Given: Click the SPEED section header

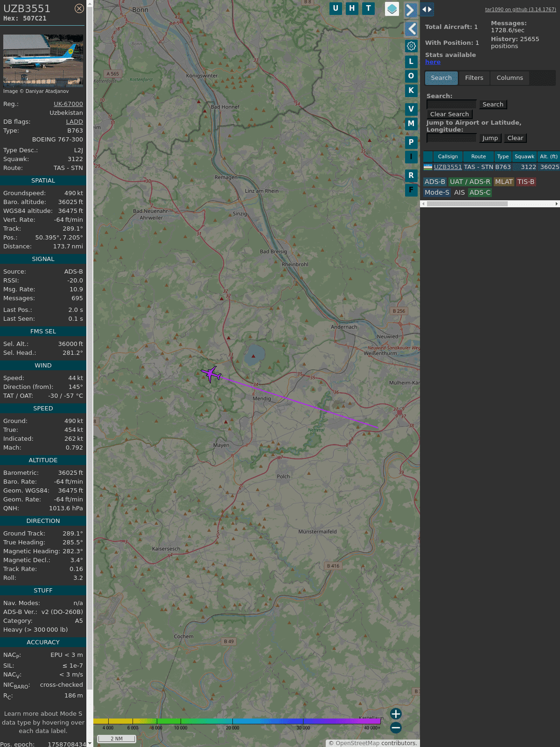Looking at the screenshot, I should pos(43,409).
